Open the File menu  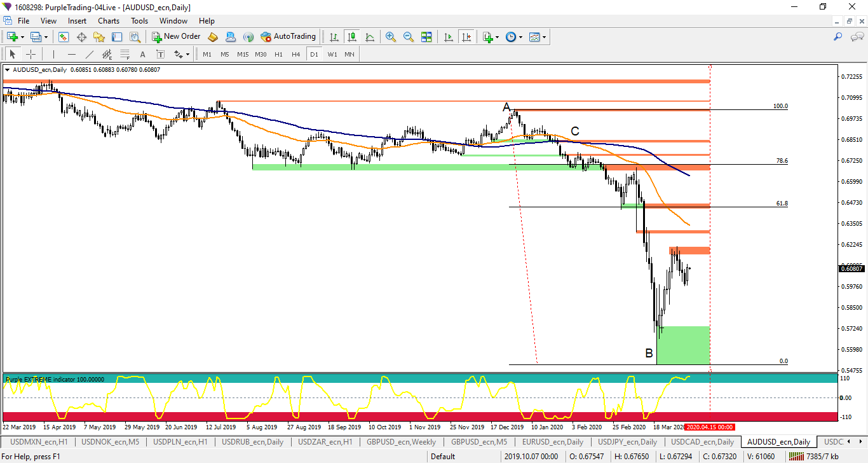pos(24,21)
